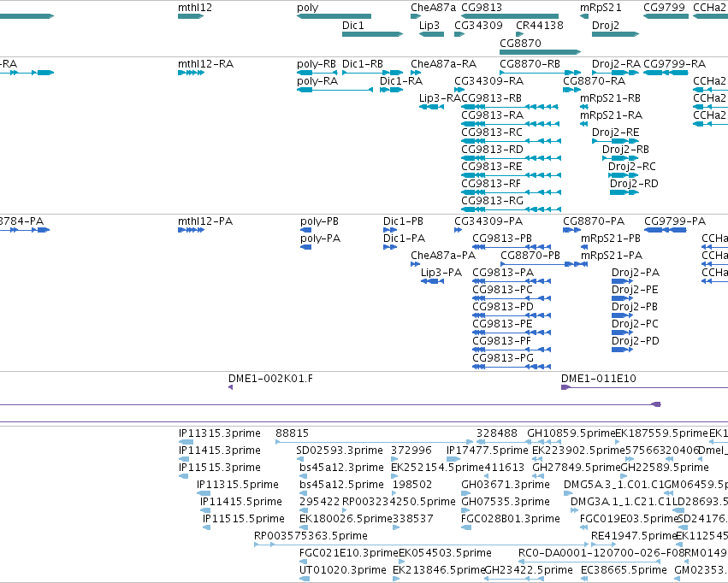Image resolution: width=728 pixels, height=583 pixels.
Task: Click the Lip3-RA transcript label
Action: [x=440, y=98]
